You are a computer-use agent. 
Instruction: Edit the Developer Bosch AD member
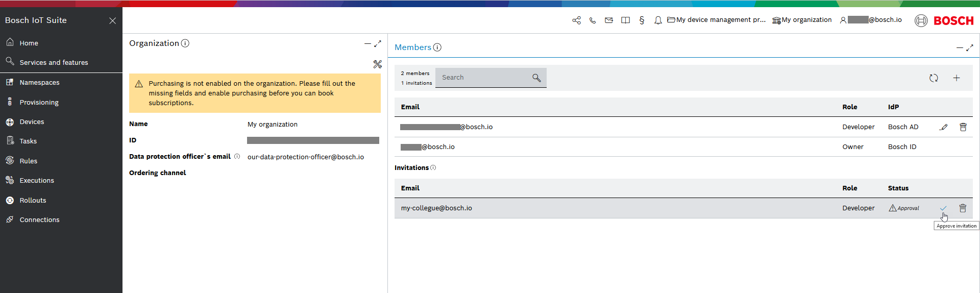[944, 127]
